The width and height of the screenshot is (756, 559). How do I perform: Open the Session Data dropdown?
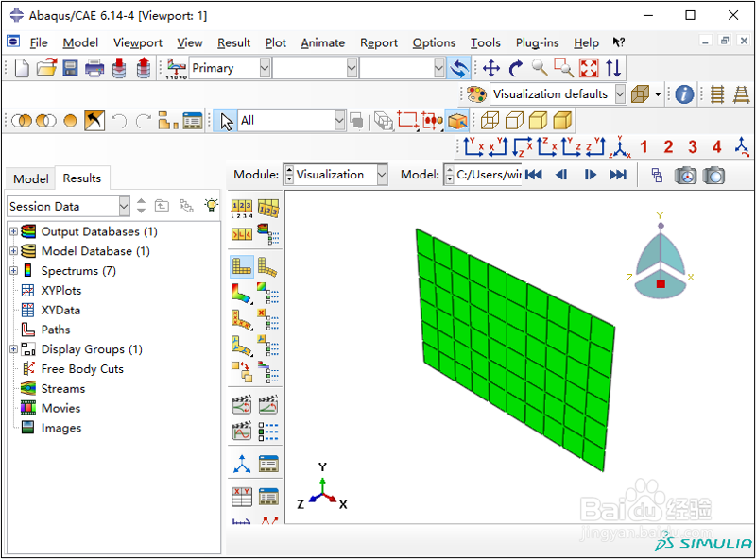[x=124, y=206]
